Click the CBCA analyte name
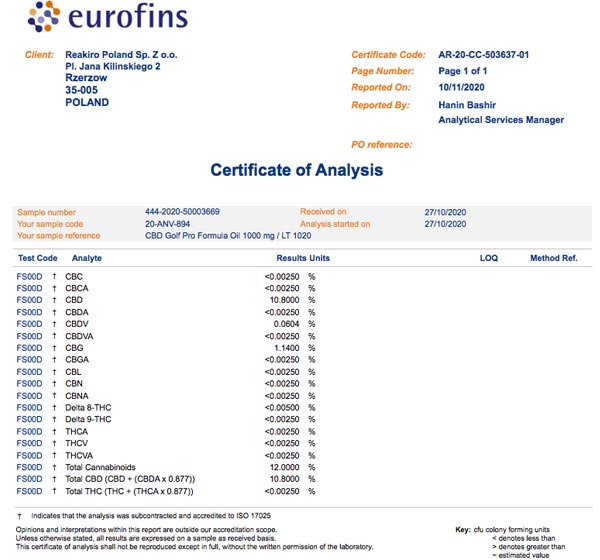Viewport: 600px width, 560px height. [77, 288]
